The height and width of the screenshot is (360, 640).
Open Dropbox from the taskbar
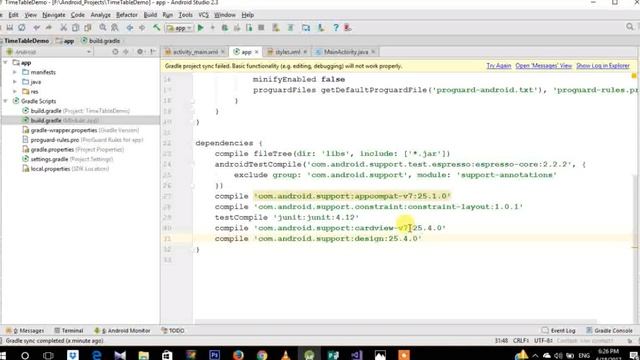tap(73, 355)
